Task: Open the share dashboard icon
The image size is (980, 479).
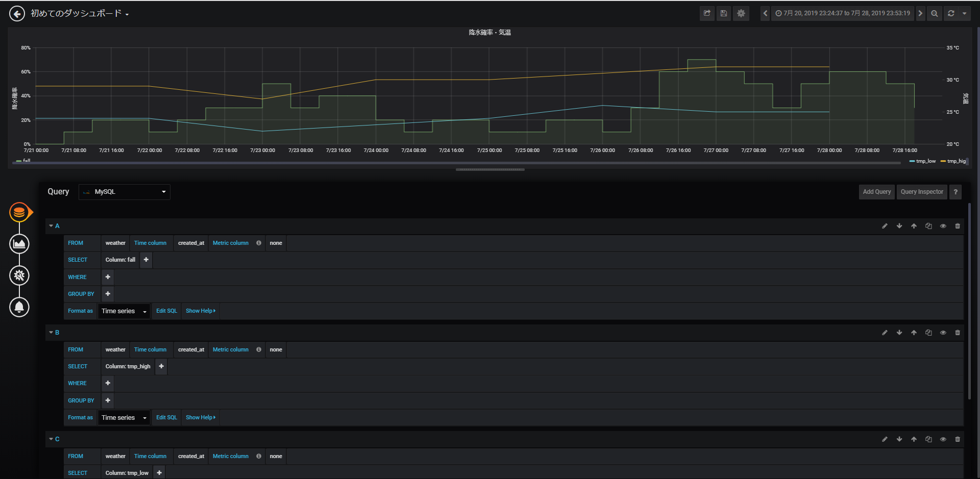Action: pyautogui.click(x=707, y=13)
